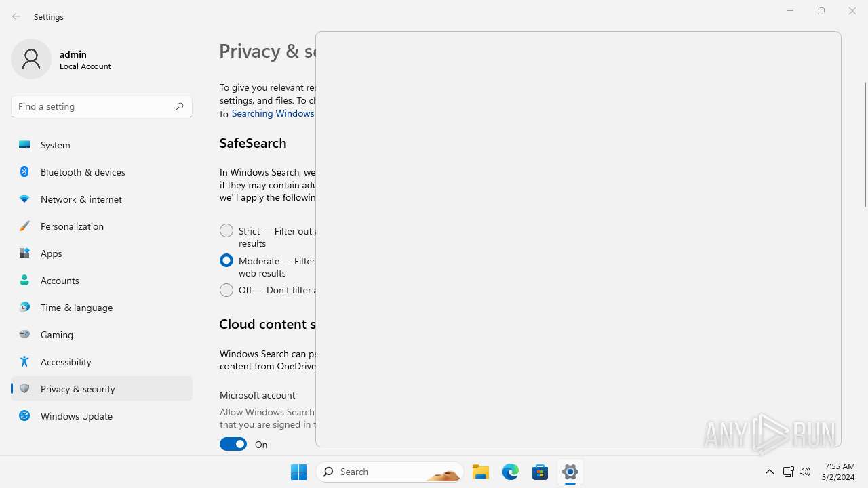Click the Privacy & security shield icon
Image resolution: width=868 pixels, height=488 pixels.
(x=24, y=388)
